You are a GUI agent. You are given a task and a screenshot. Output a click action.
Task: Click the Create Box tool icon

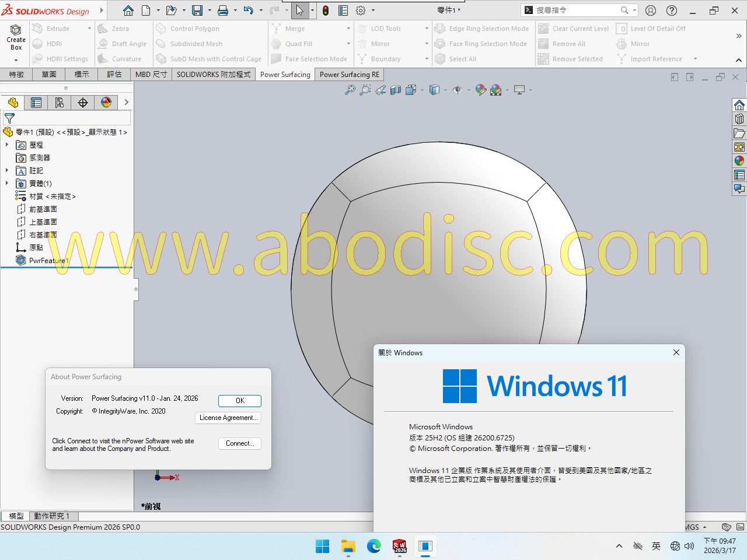(x=16, y=30)
